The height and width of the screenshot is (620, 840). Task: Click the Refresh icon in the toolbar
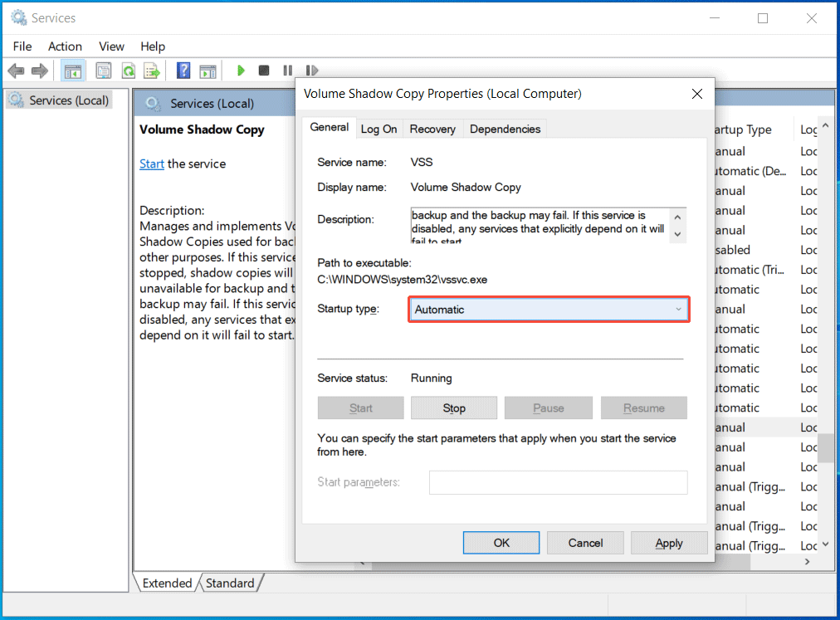[x=129, y=70]
